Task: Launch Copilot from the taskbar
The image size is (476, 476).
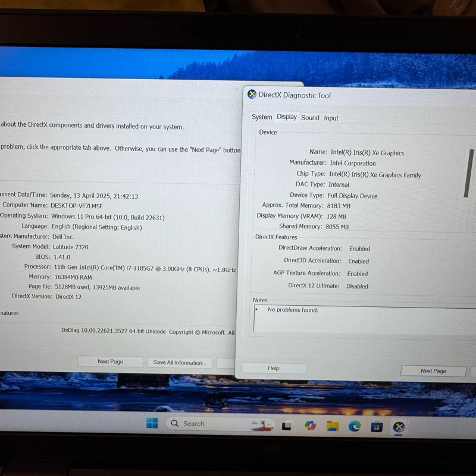Action: click(x=310, y=425)
